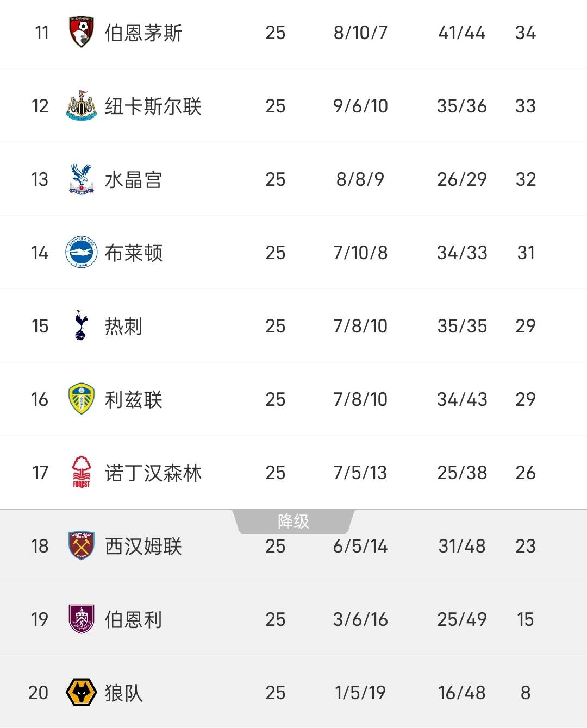Open the Nottingham Forest tree logo
The width and height of the screenshot is (587, 728).
coord(82,473)
